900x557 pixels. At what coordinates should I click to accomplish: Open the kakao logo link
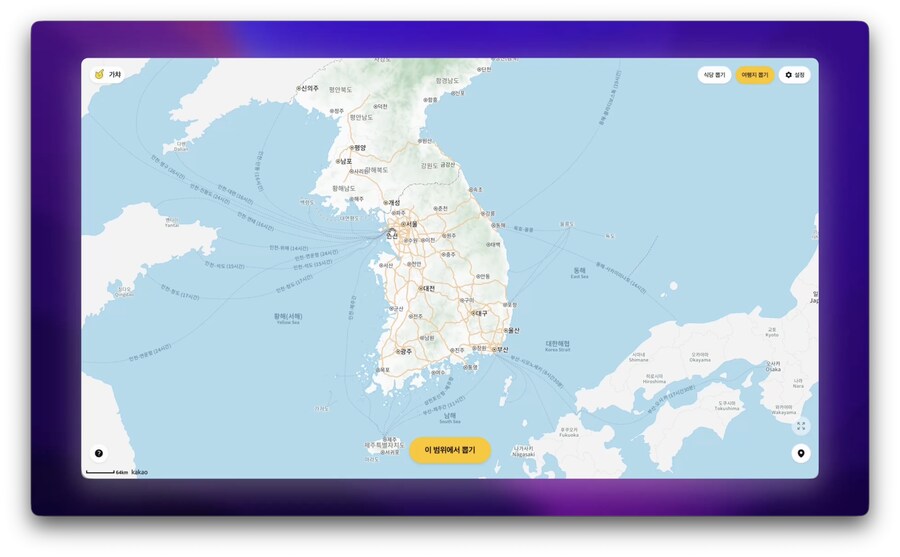tap(139, 472)
